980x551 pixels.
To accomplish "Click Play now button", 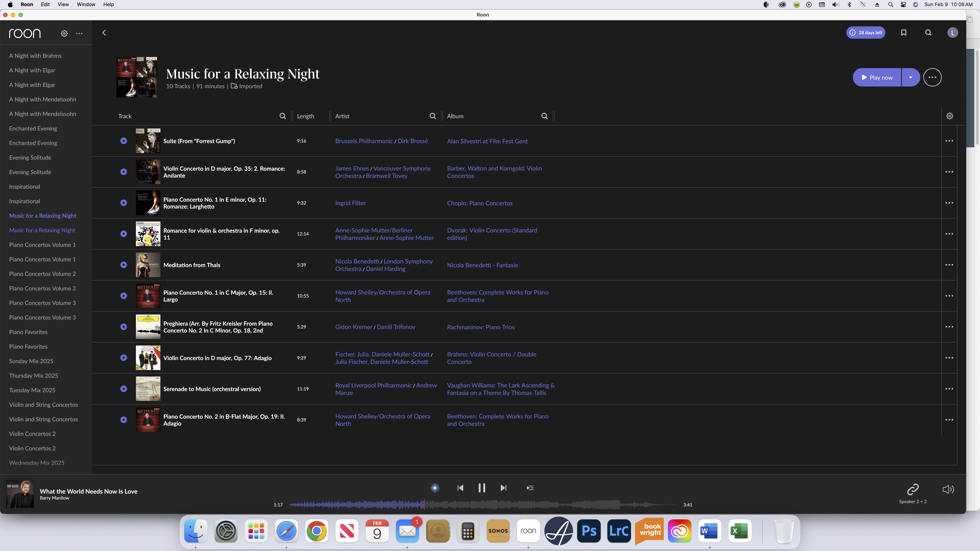I will (877, 77).
